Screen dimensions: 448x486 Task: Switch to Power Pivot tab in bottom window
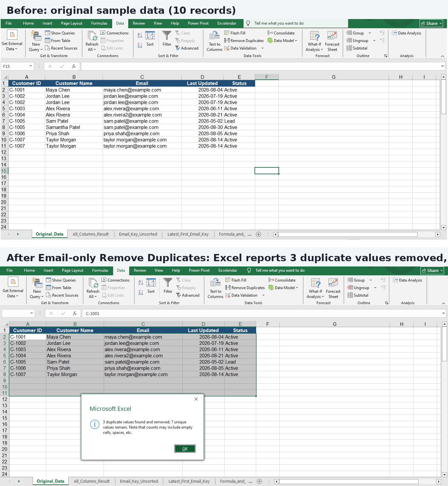coord(199,270)
